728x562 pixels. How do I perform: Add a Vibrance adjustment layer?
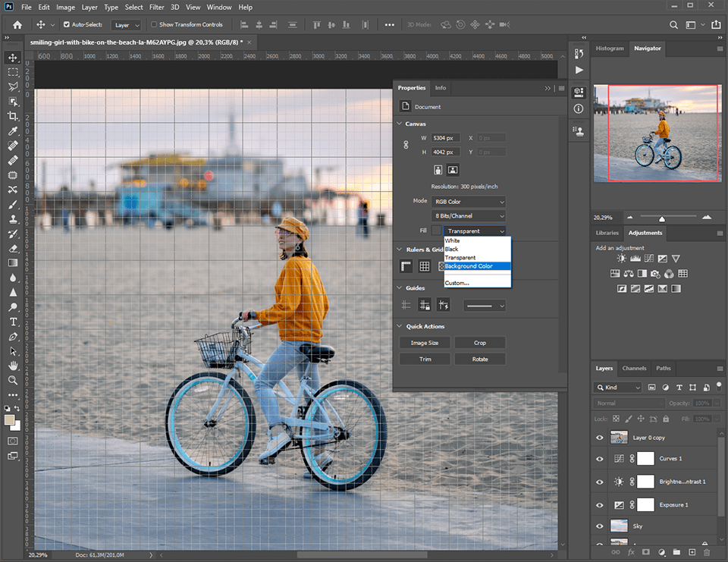(676, 259)
